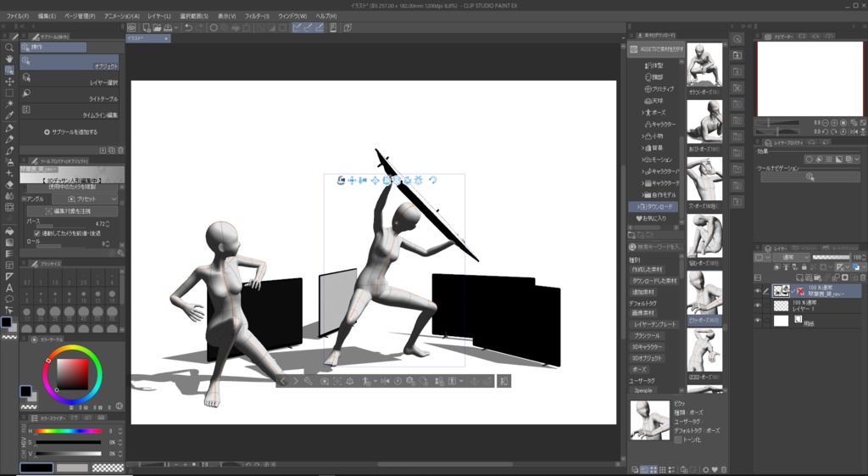868x476 pixels.
Task: Select the Eraser tool
Action: 9,185
